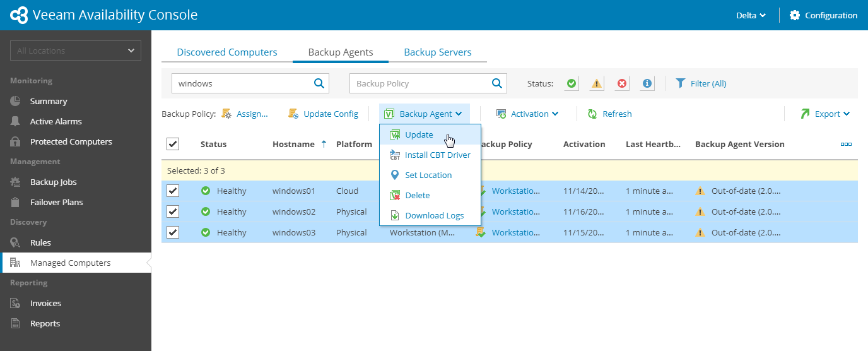Sort the table by Hostname column
Viewport: 868px width, 351px height.
click(x=293, y=144)
